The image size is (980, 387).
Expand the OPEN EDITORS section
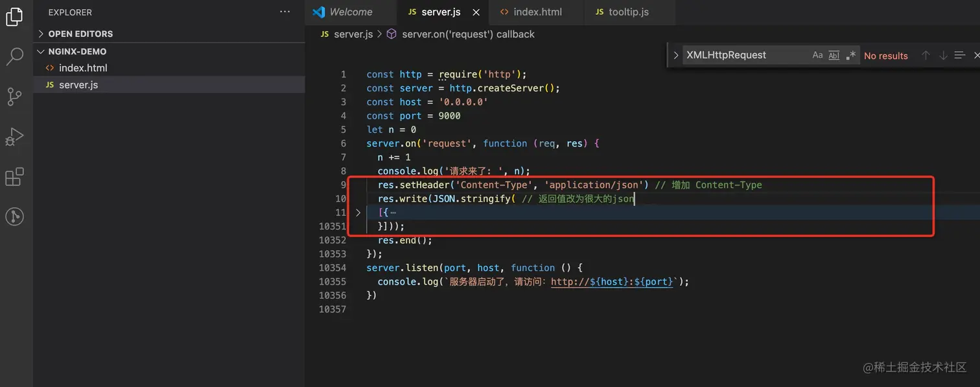coord(169,34)
